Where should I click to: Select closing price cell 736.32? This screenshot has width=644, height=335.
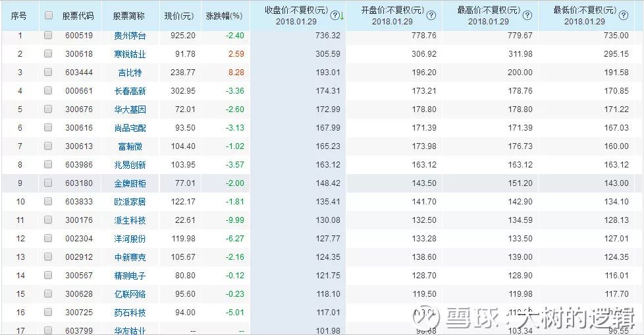point(328,36)
